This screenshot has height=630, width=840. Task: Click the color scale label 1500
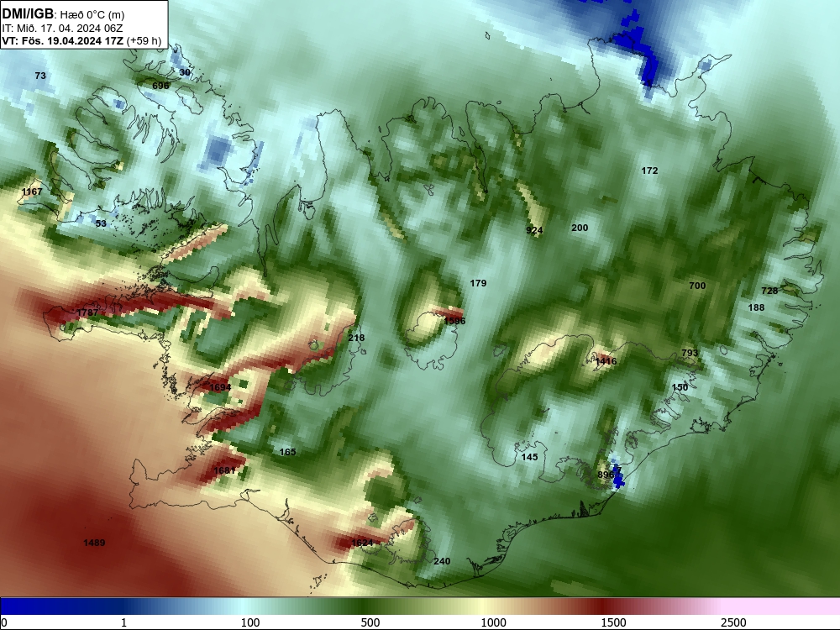point(613,622)
